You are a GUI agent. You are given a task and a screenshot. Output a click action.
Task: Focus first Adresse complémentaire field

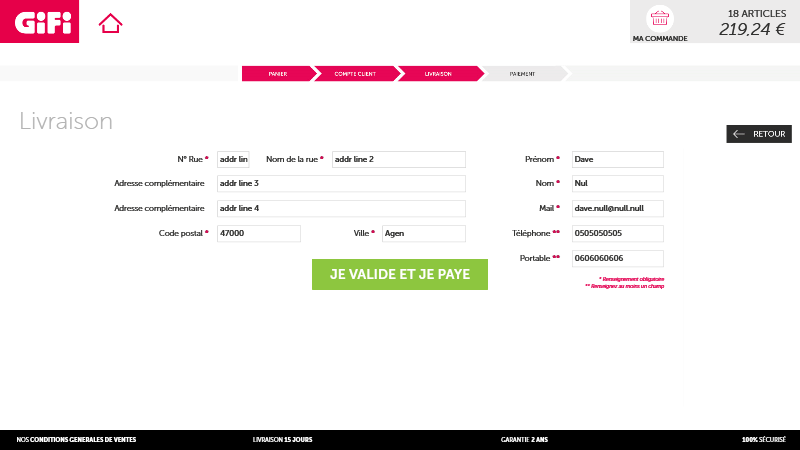point(340,184)
